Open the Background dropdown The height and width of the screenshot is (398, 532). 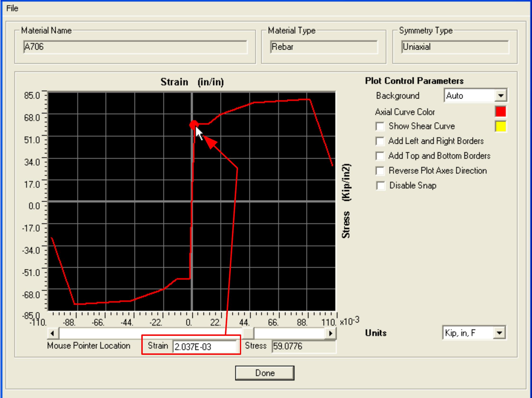501,95
